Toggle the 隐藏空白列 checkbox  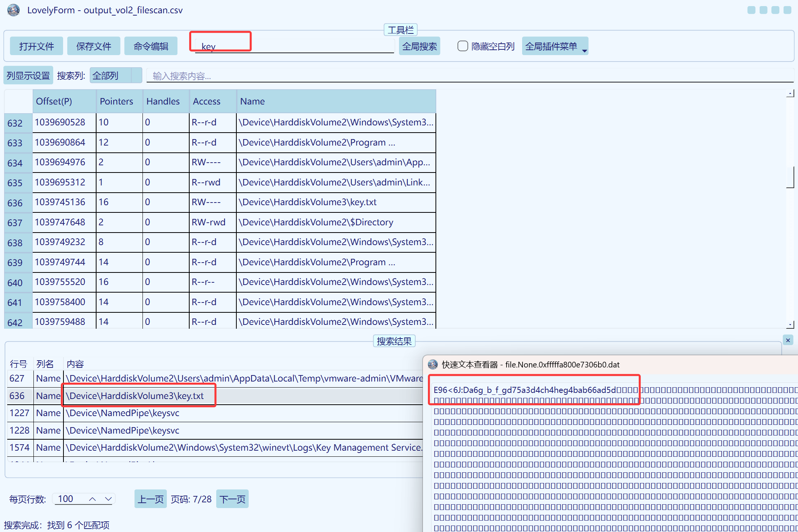coord(462,46)
